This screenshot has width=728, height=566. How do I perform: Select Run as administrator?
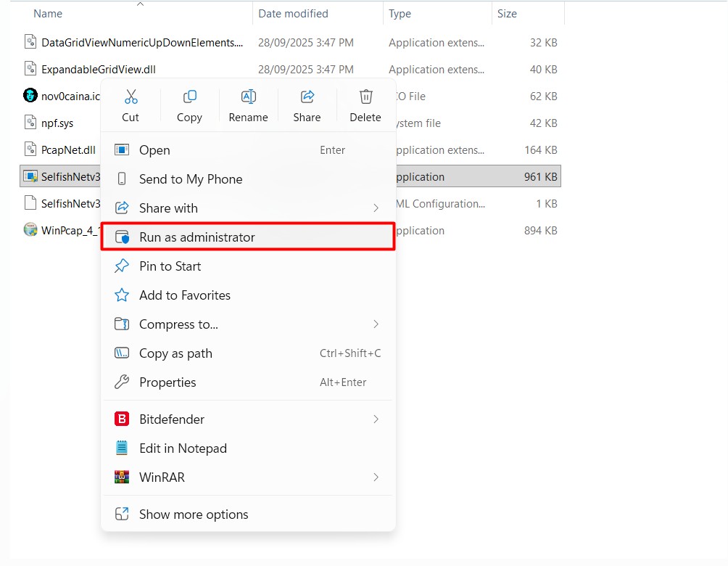(x=197, y=237)
